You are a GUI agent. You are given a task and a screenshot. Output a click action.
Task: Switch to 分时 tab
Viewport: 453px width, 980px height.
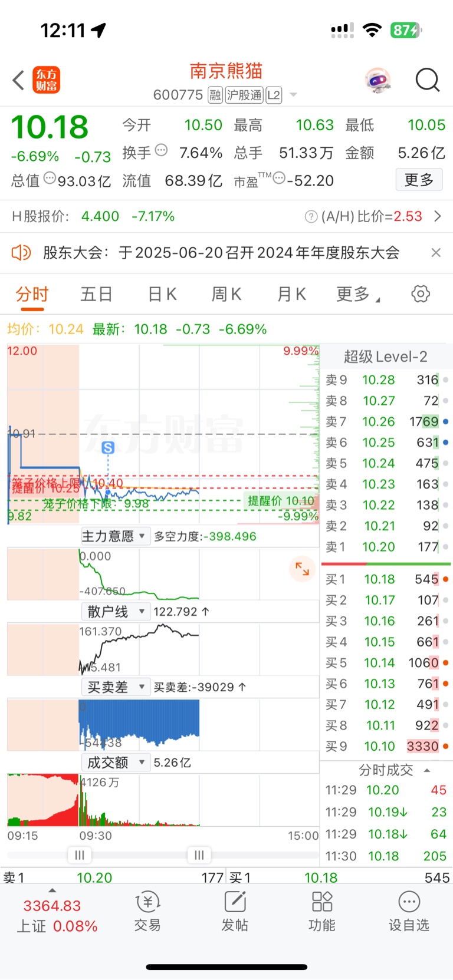(32, 293)
